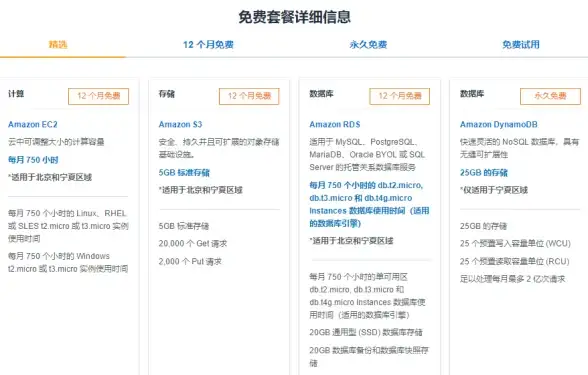Click grey 25GB 的存储 detail line

[483, 226]
